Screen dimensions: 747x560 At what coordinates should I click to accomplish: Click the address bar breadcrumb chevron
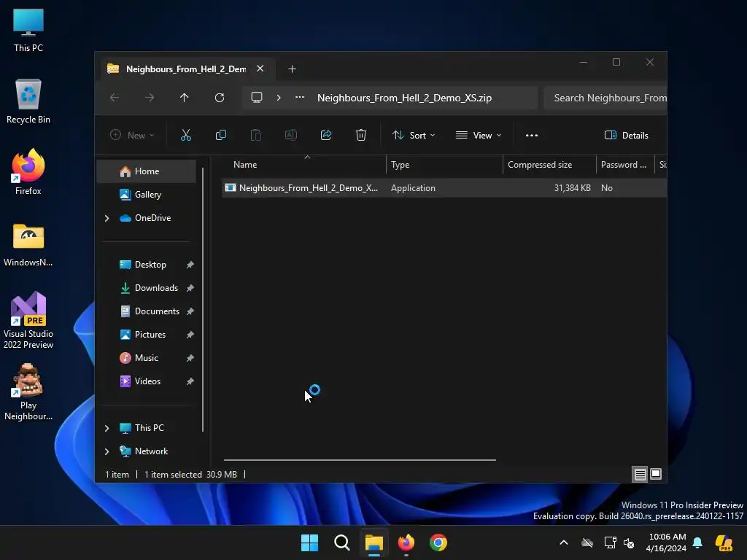pos(279,98)
